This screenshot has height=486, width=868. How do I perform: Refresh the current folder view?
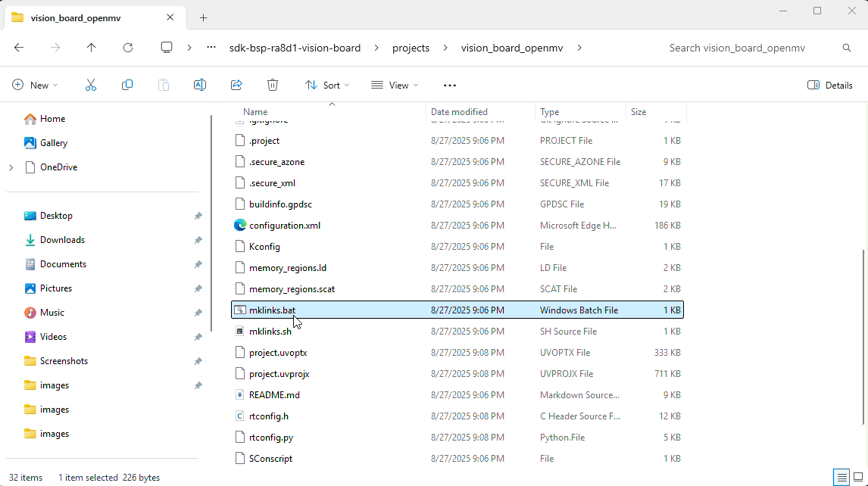pyautogui.click(x=128, y=48)
